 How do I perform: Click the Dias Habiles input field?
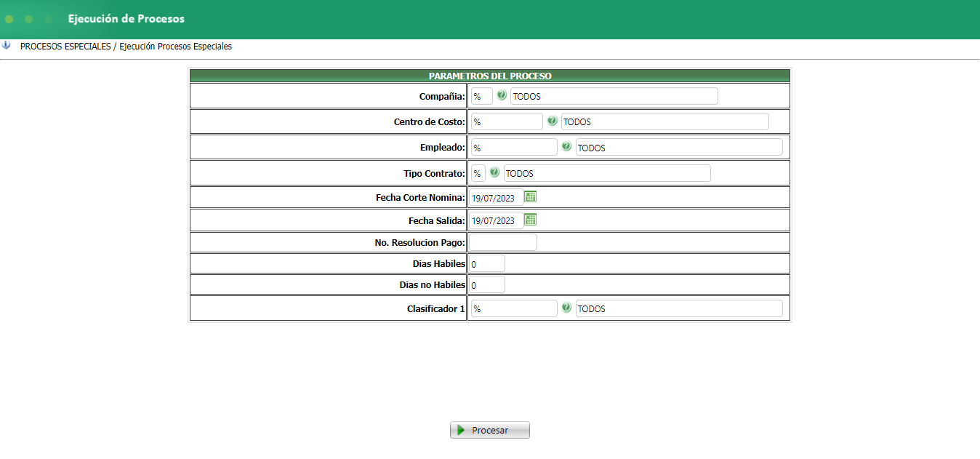click(487, 263)
